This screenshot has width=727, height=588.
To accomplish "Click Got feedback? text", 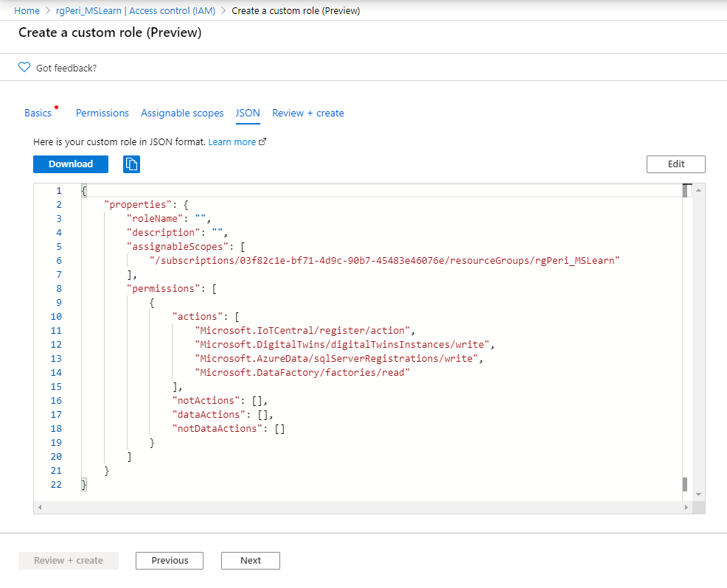I will [66, 68].
